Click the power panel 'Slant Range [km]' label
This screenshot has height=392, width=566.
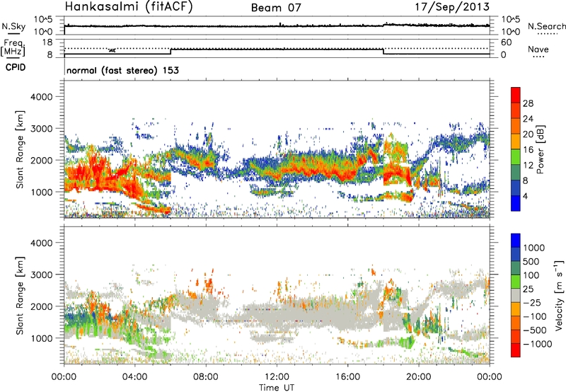pyautogui.click(x=20, y=149)
